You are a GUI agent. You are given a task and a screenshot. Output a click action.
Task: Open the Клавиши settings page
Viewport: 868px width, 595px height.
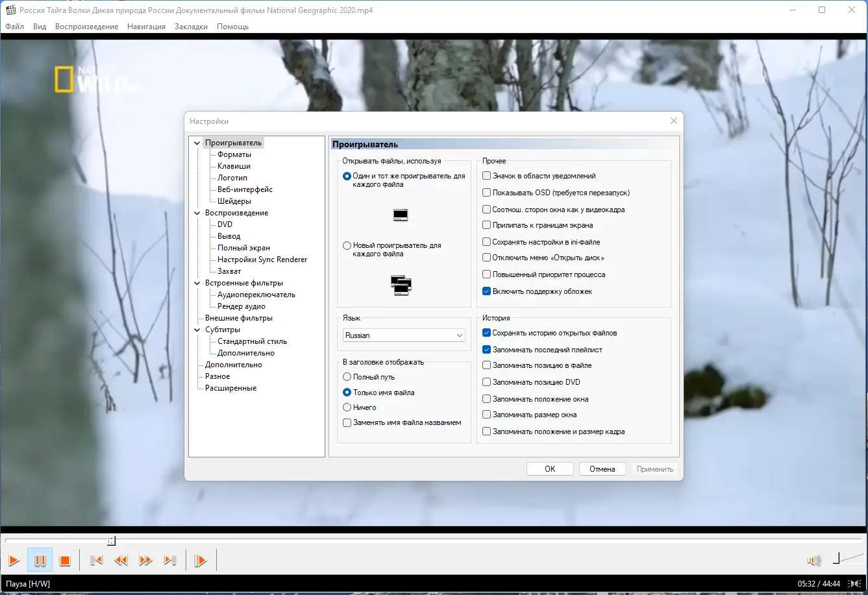click(x=234, y=166)
